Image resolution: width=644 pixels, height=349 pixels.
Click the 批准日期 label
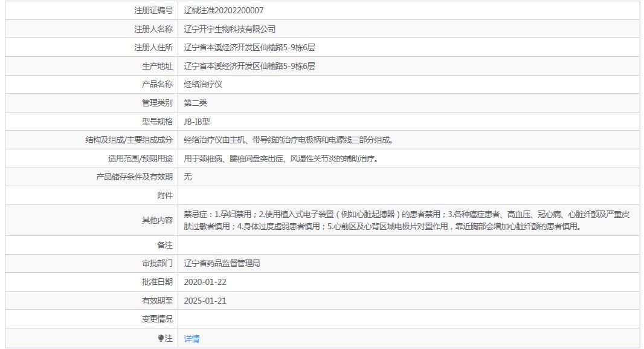(x=157, y=282)
